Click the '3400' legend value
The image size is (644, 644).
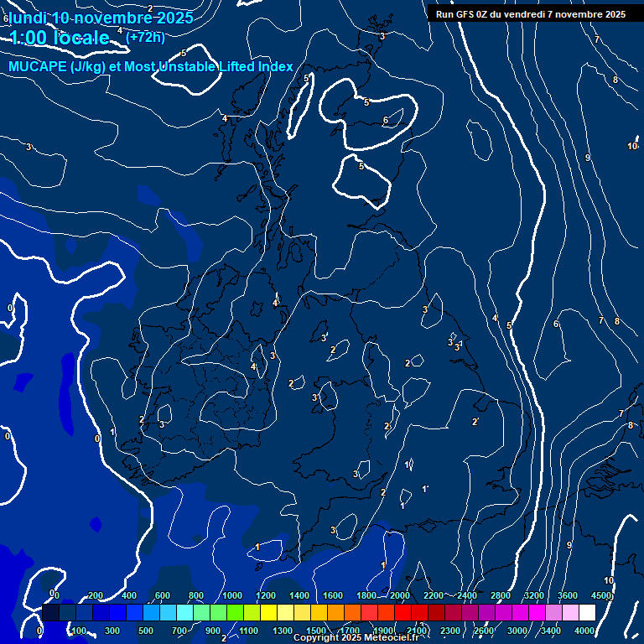pos(551,631)
